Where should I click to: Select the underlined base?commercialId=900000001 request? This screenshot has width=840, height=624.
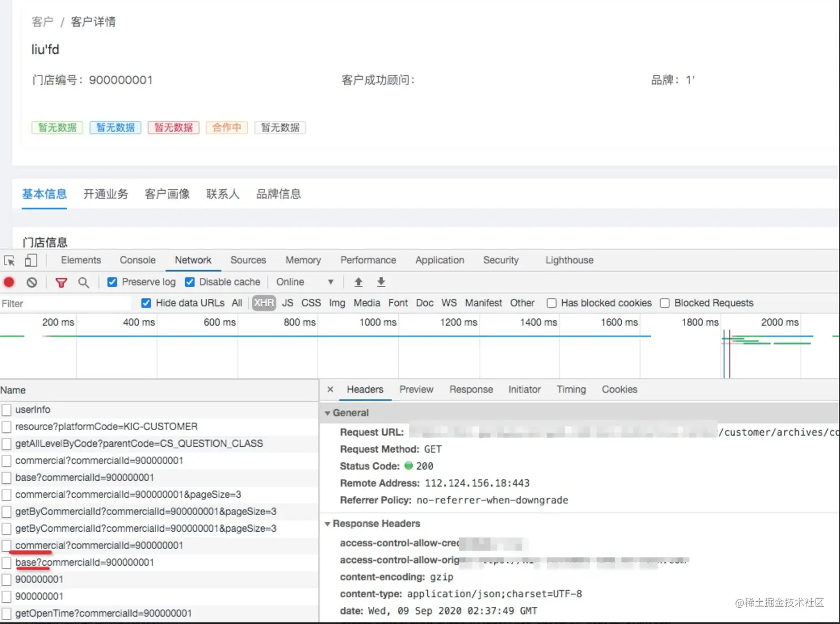[159, 562]
